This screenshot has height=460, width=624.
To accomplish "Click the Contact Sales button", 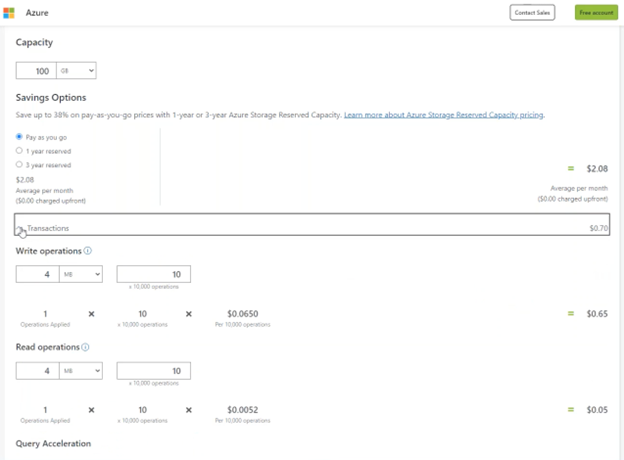I will (532, 13).
